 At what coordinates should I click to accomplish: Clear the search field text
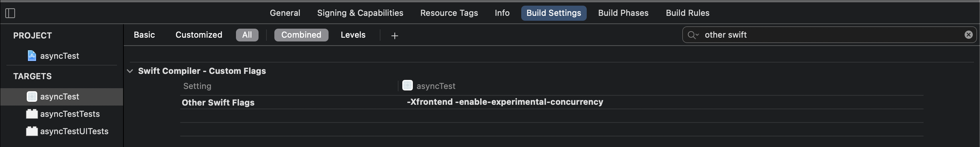pos(968,35)
